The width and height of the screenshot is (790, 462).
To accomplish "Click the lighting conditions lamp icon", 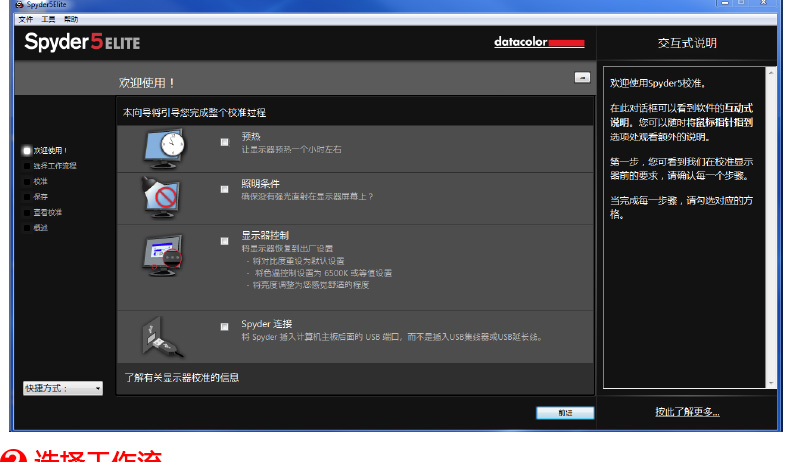I will click(x=161, y=197).
